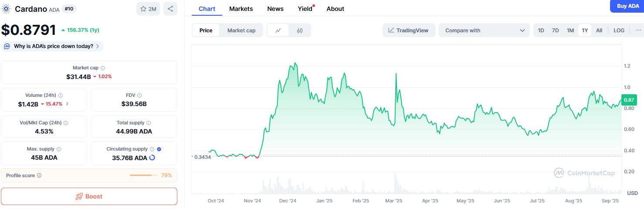Screen dimensions: 644x209
Task: Click the Cardano logo icon
Action: (7, 9)
